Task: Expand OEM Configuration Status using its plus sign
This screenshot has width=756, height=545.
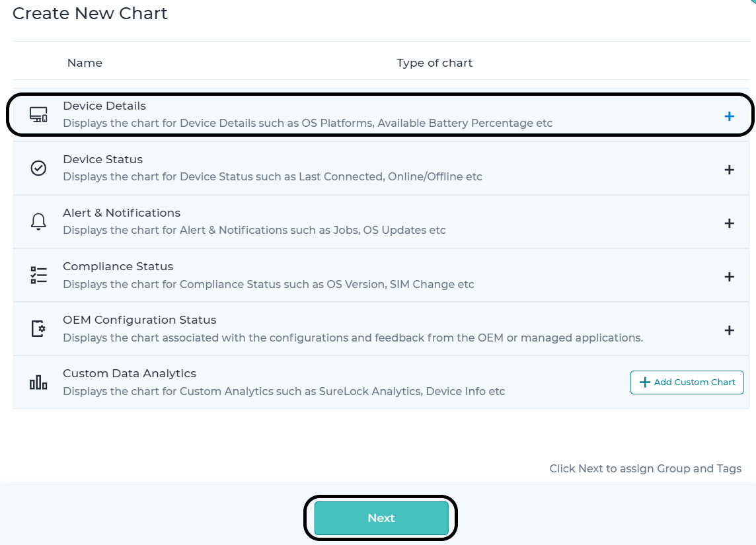Action: (x=730, y=330)
